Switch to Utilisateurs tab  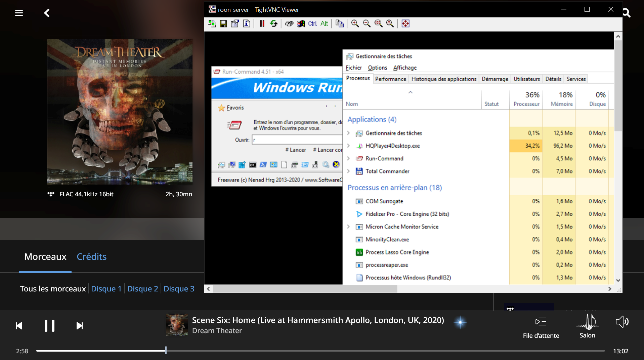[526, 79]
